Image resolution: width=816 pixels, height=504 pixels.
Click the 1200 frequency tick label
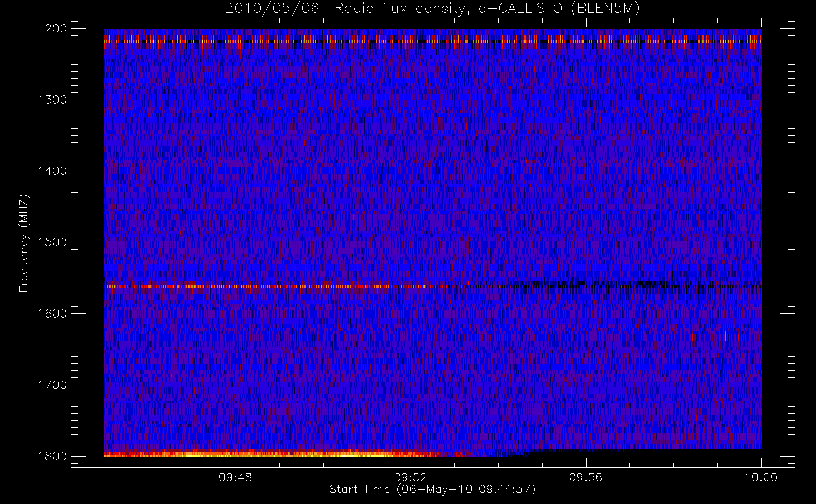click(x=52, y=29)
